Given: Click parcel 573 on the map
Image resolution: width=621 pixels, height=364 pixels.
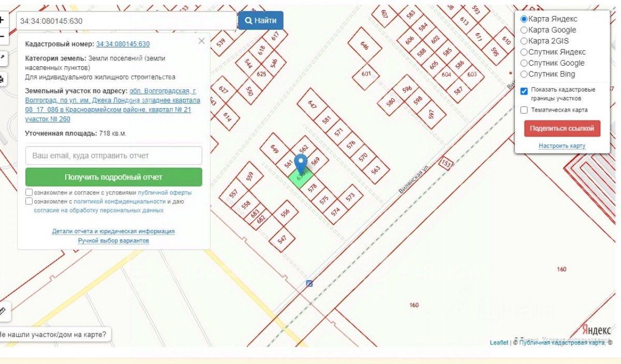Looking at the screenshot, I should 351,196.
